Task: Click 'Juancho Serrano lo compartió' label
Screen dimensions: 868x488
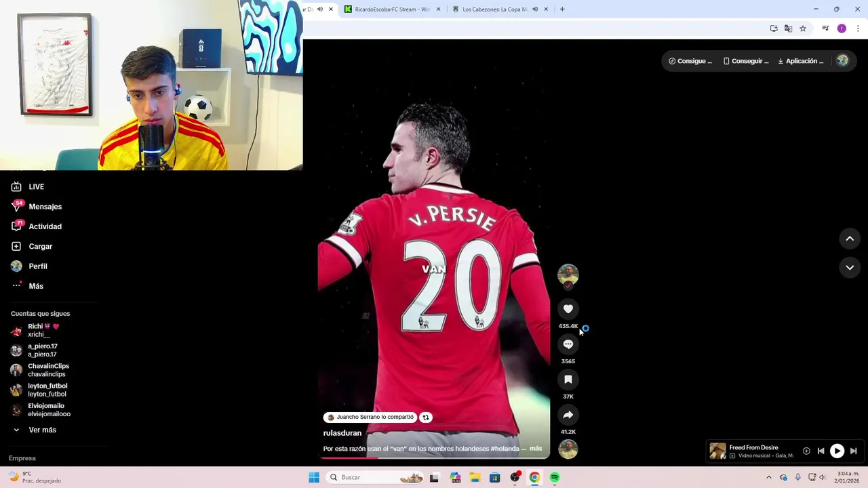Action: (370, 418)
